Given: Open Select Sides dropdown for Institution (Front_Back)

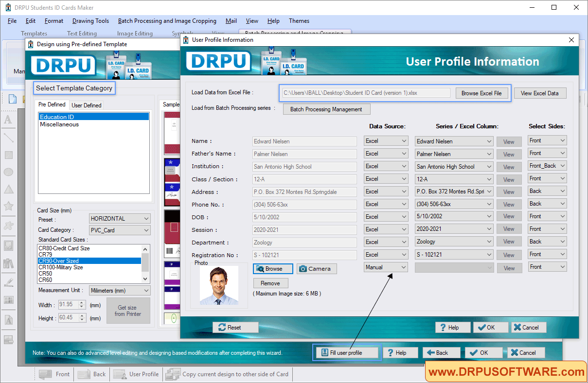Looking at the screenshot, I should pos(547,166).
